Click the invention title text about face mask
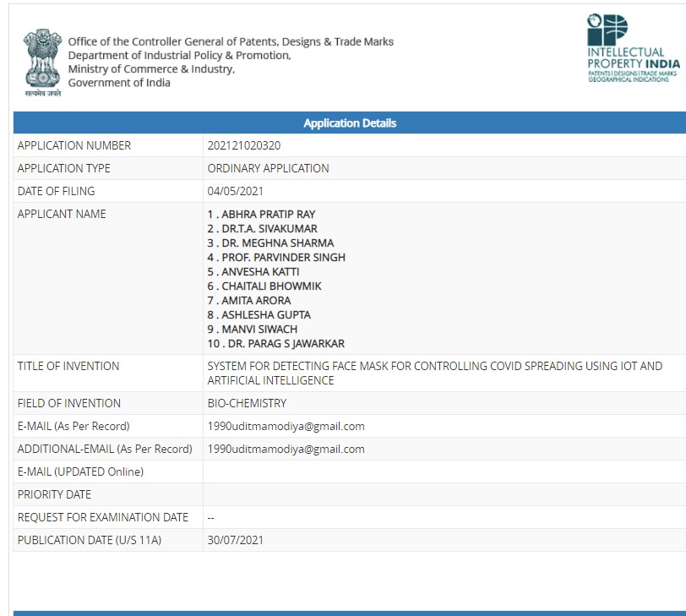Image resolution: width=686 pixels, height=616 pixels. tap(434, 373)
